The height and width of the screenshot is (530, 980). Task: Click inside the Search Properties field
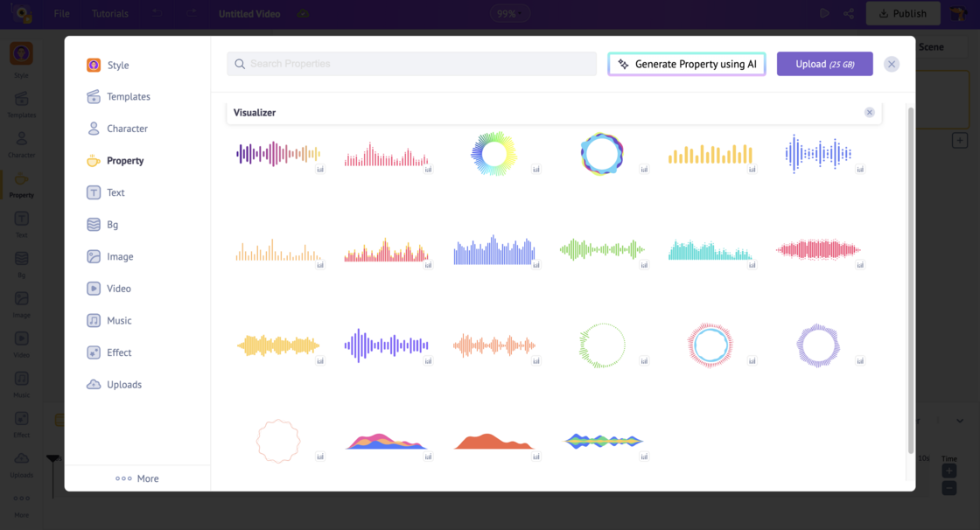pyautogui.click(x=411, y=64)
